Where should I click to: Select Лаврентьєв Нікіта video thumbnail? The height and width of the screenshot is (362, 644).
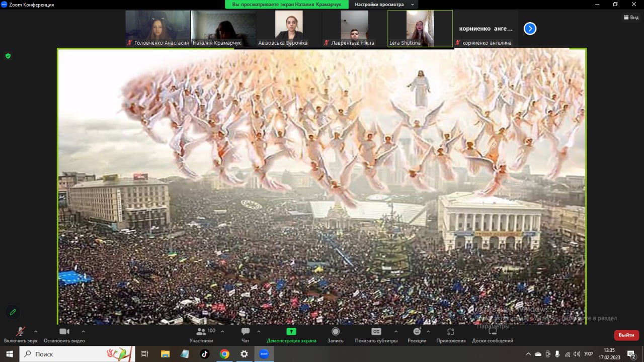coord(354,29)
